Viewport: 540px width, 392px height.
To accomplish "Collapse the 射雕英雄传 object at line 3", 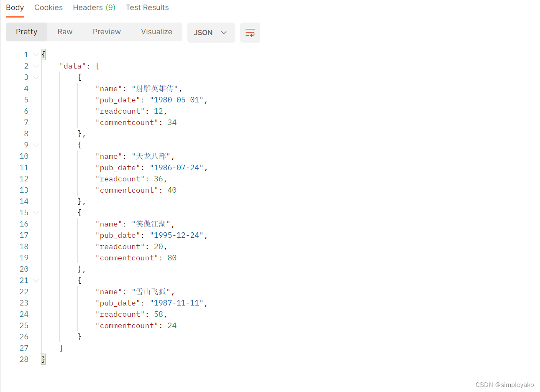I will click(35, 77).
